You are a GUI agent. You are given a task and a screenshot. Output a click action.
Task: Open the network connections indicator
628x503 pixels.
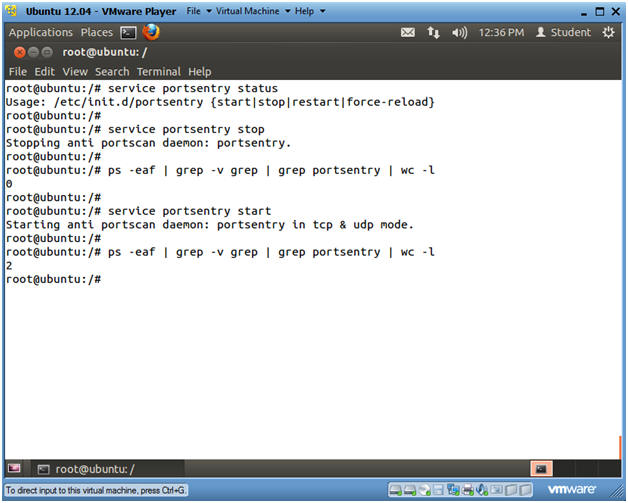pyautogui.click(x=433, y=32)
